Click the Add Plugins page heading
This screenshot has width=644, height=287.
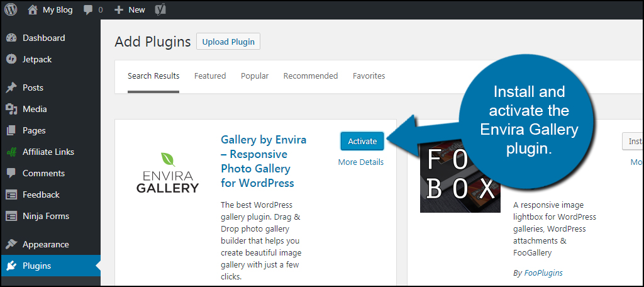153,42
